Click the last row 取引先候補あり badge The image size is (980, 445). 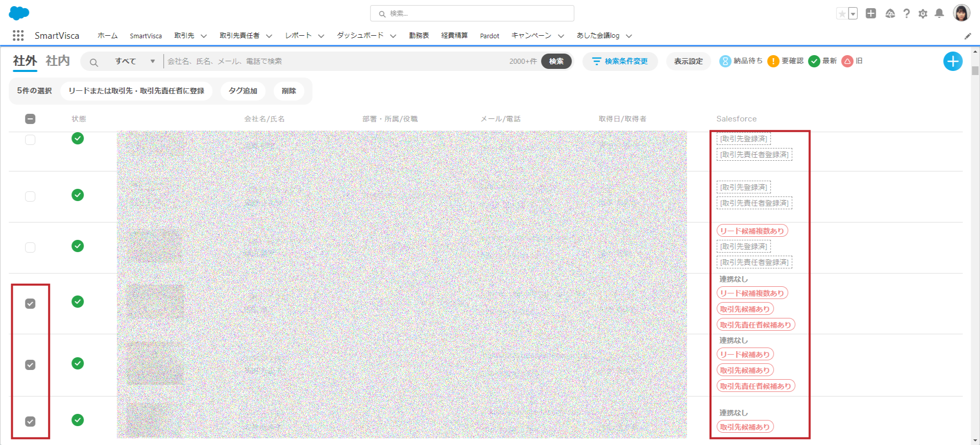pos(745,427)
